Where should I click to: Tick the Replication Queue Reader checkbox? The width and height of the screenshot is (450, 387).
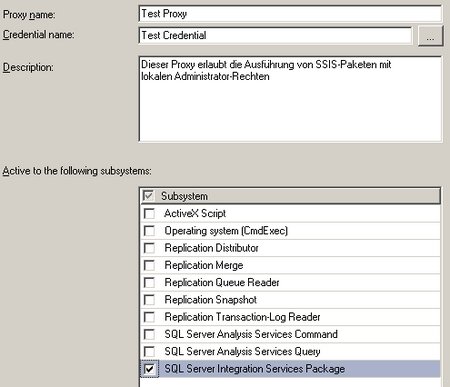149,283
